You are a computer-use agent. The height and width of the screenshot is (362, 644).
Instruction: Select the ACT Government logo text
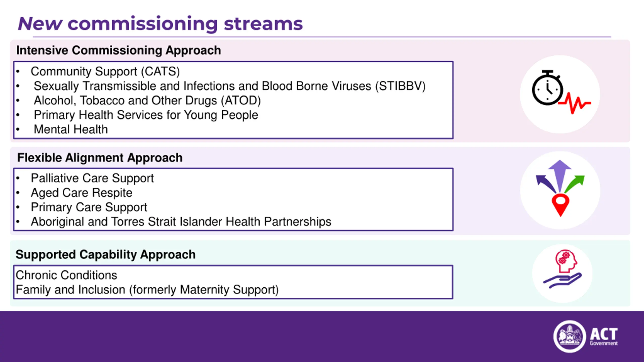[x=603, y=337]
